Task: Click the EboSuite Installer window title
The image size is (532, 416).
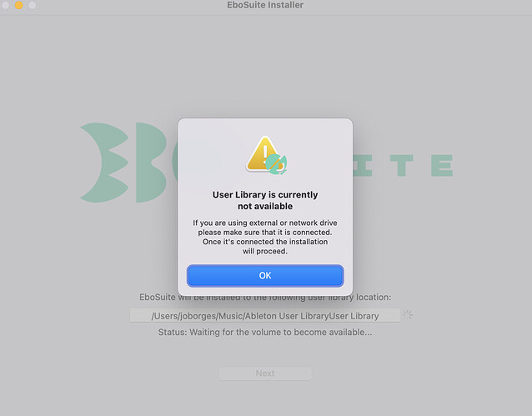Action: coord(265,5)
